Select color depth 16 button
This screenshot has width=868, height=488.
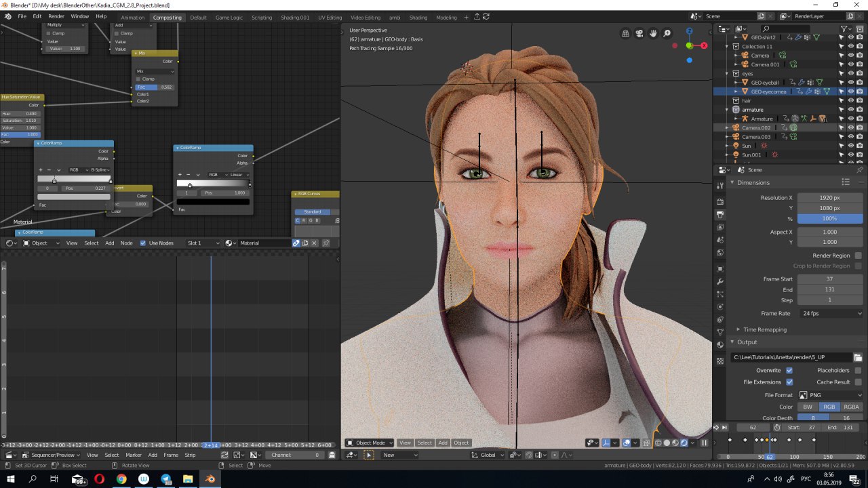846,418
